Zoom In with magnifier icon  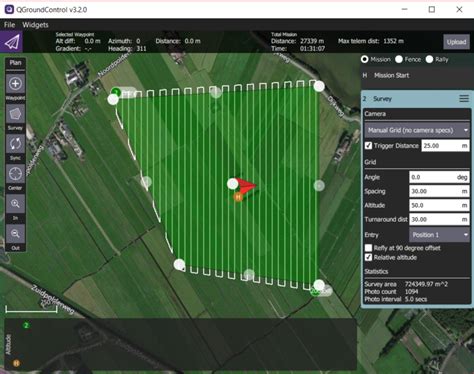15,204
